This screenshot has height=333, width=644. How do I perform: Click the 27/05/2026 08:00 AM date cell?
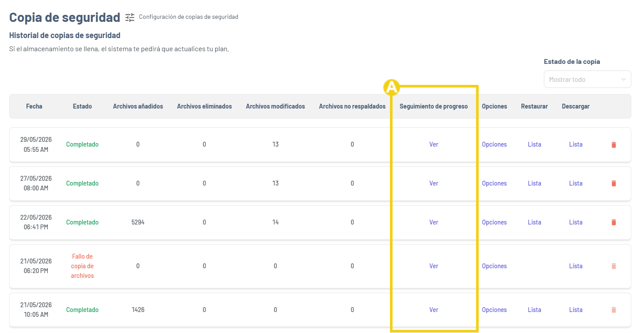36,183
